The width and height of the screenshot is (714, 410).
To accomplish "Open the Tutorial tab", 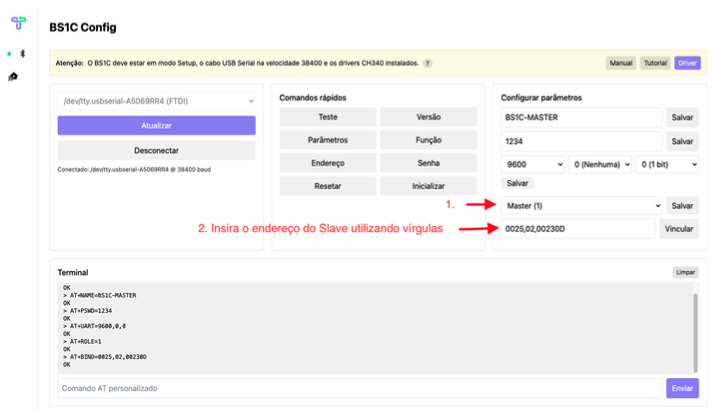I will (654, 63).
